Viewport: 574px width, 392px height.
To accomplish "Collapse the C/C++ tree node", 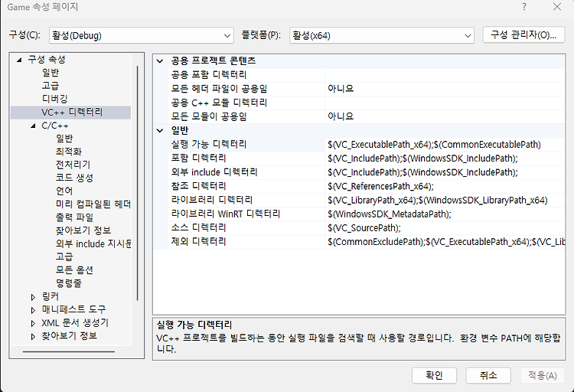I will pyautogui.click(x=33, y=126).
